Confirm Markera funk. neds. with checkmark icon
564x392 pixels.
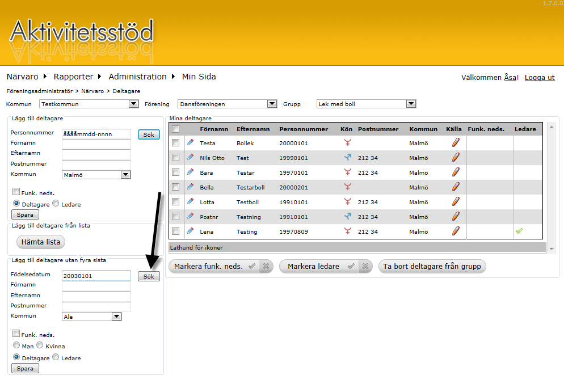(x=252, y=266)
